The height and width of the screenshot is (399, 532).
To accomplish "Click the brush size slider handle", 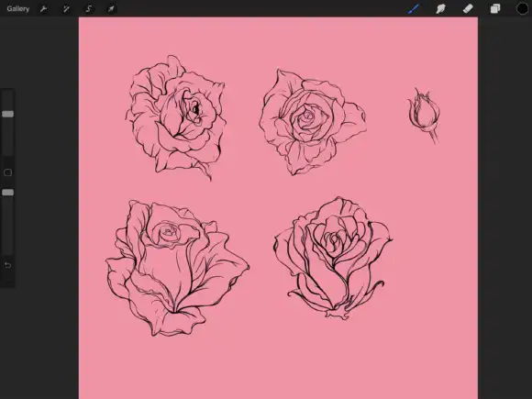I will [8, 114].
